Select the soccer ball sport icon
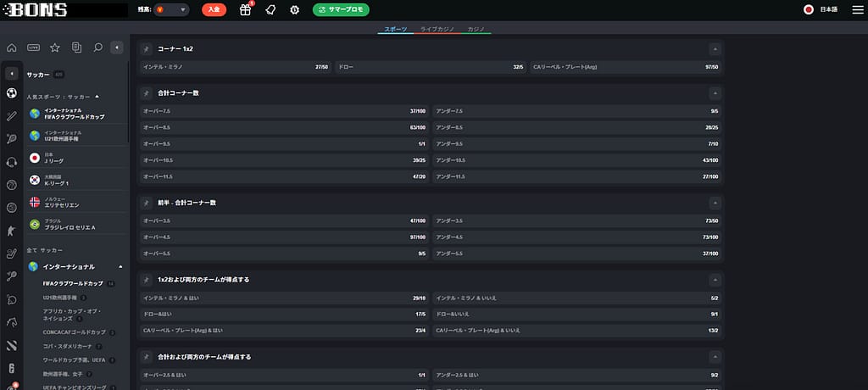 pyautogui.click(x=12, y=93)
